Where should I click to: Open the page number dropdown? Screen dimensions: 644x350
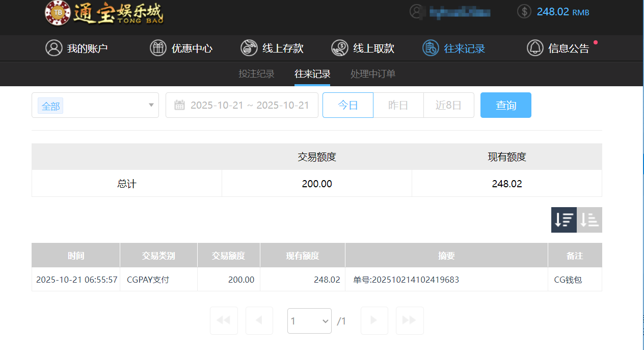309,320
